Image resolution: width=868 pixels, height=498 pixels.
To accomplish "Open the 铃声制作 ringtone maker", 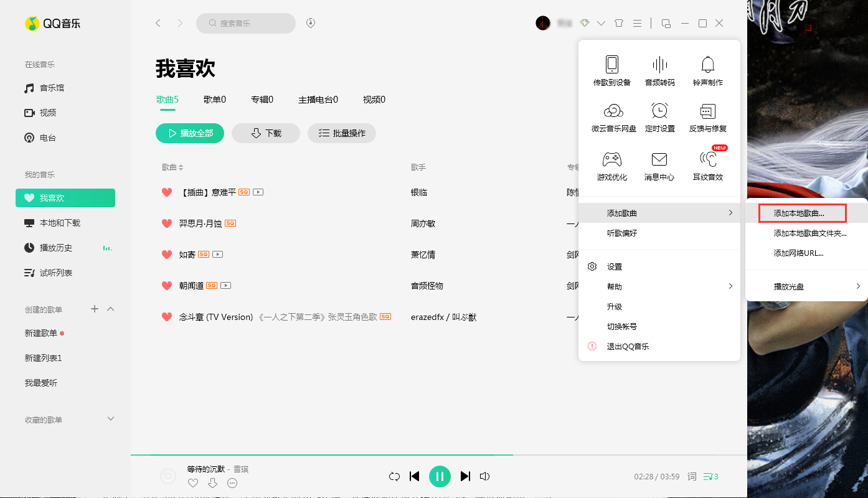I will click(707, 70).
